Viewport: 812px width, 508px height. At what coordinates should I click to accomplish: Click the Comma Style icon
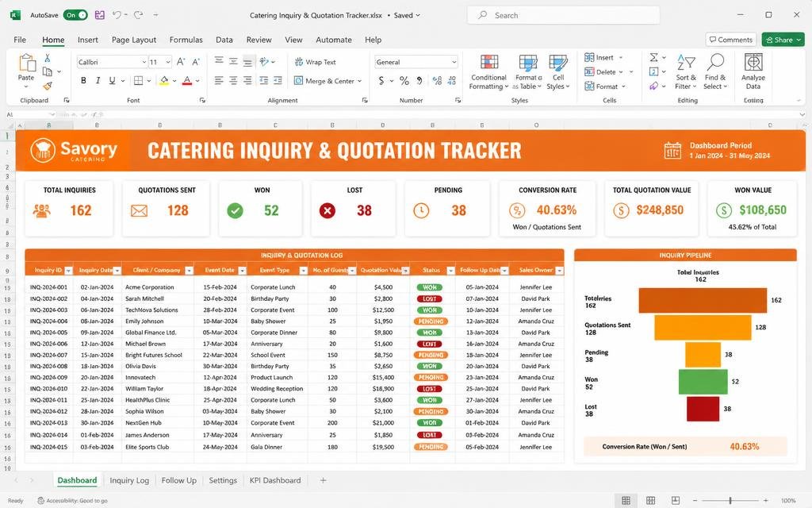point(419,80)
